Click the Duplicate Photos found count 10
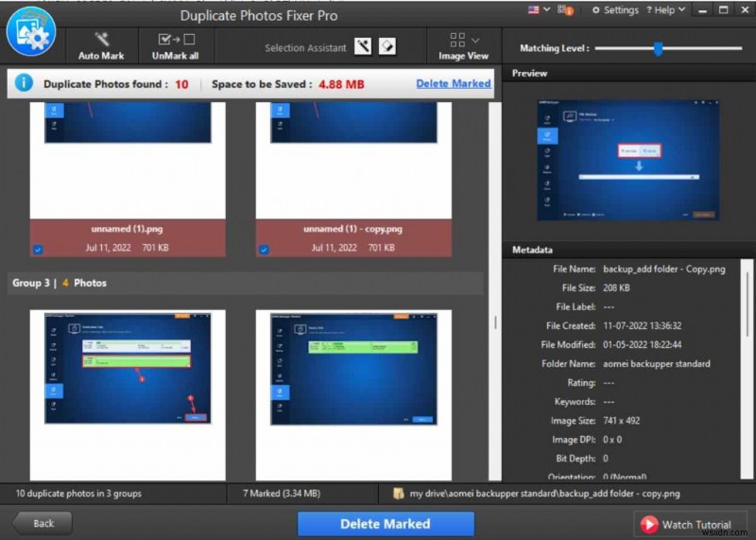The image size is (756, 540). tap(181, 84)
